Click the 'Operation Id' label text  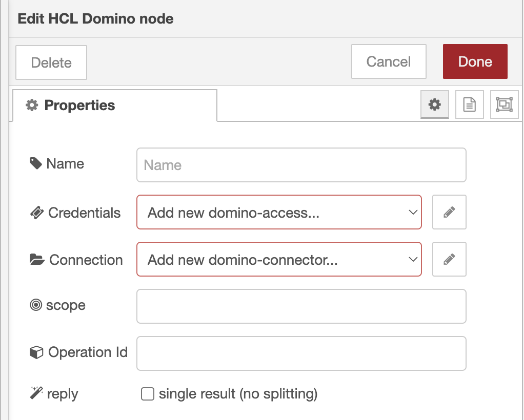[88, 352]
